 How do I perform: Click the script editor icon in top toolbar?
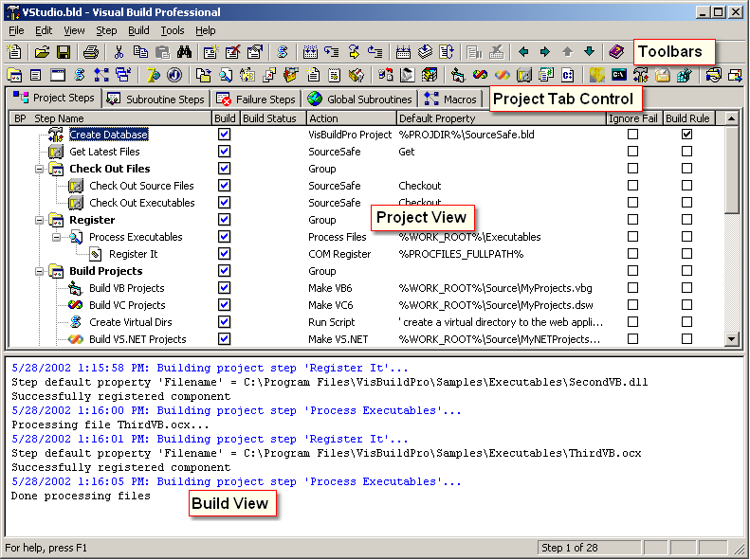(283, 51)
